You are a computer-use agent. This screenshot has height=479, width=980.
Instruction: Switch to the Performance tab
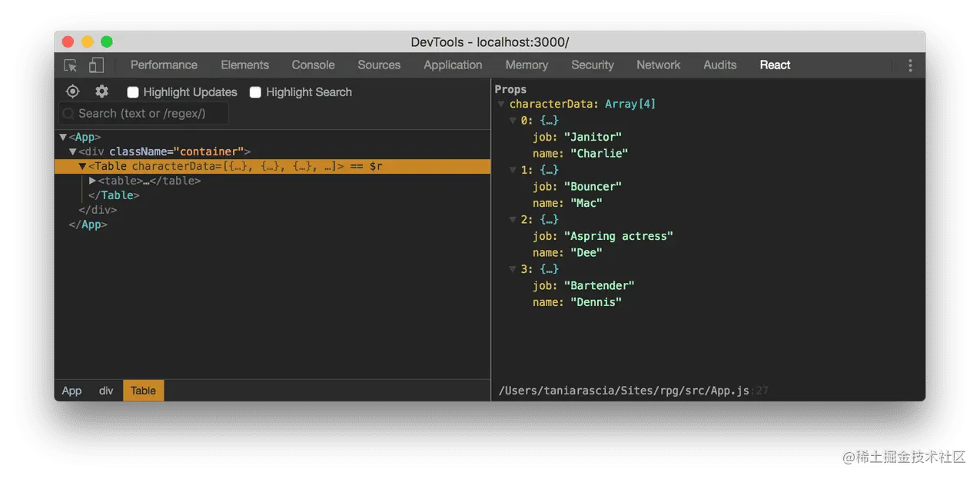[x=164, y=65]
